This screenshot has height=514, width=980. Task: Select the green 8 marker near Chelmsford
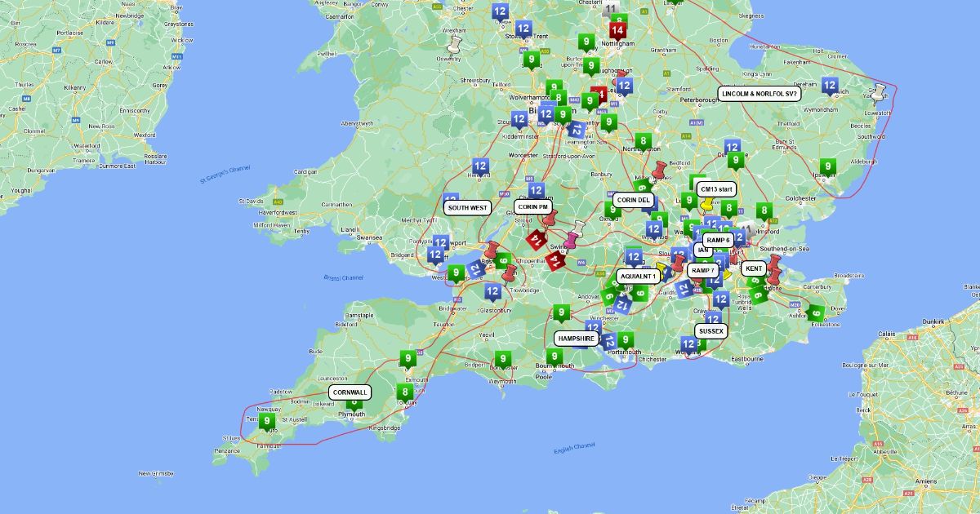click(x=764, y=211)
